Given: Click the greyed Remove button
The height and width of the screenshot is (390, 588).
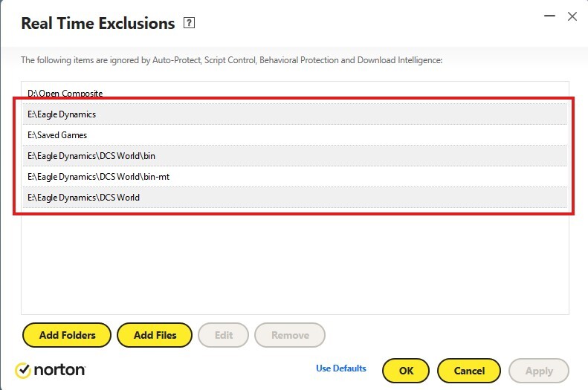Looking at the screenshot, I should point(290,335).
